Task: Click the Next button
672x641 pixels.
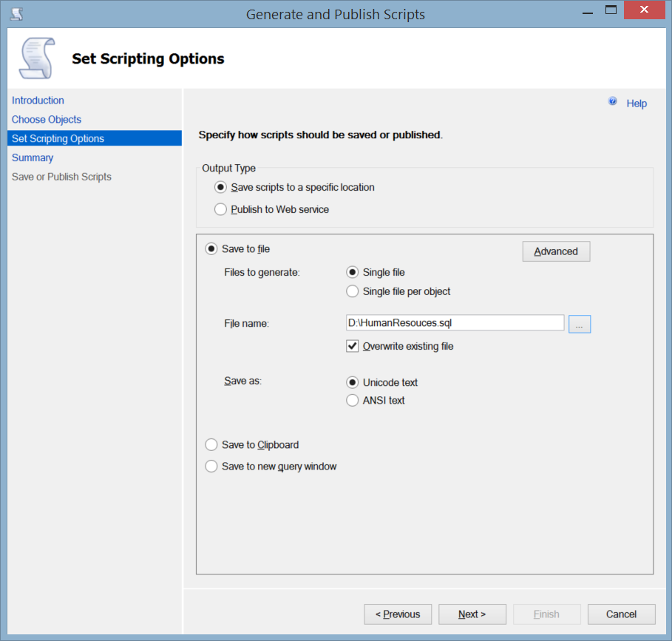Action: [x=472, y=614]
